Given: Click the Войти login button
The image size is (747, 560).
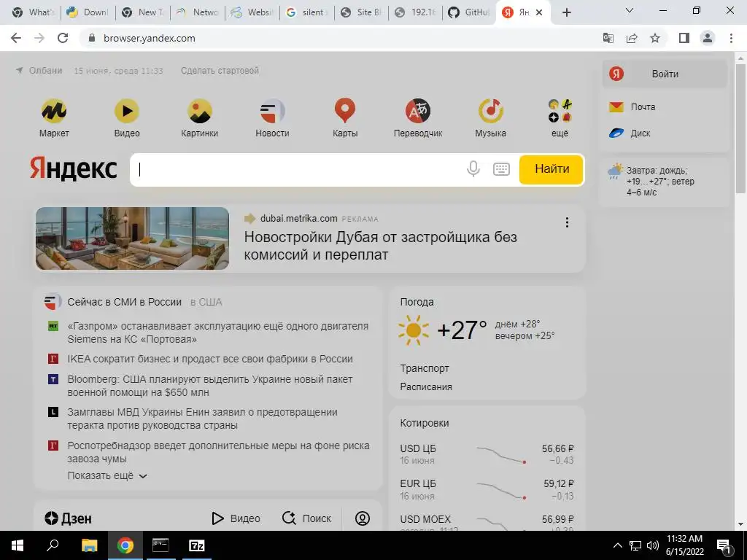Looking at the screenshot, I should tap(665, 74).
